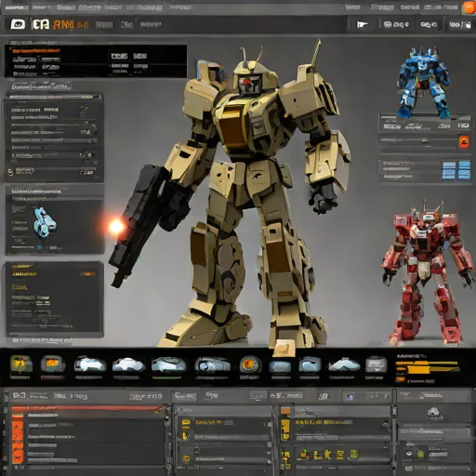
Task: Click the small light-blue mech icon in left panel
Action: click(x=45, y=222)
